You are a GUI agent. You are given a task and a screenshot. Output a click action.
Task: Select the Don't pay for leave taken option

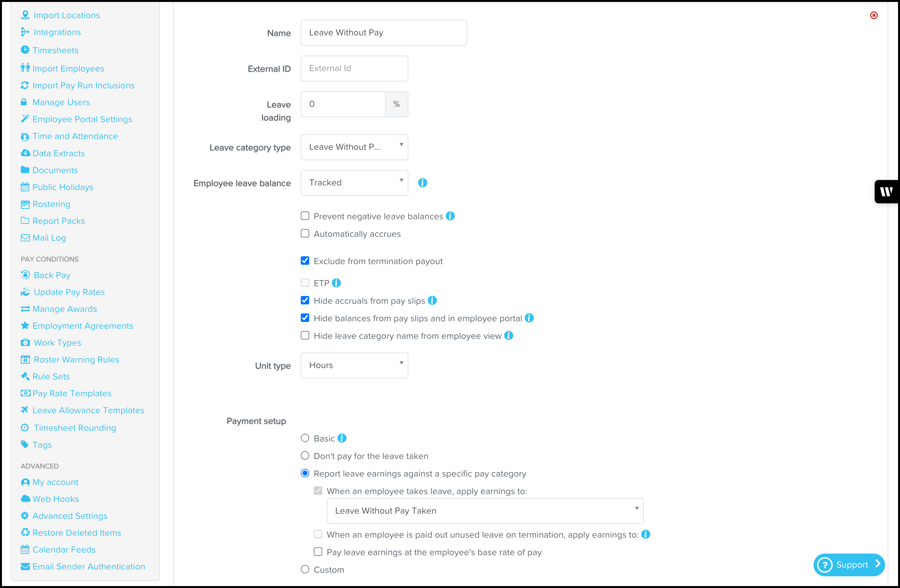(305, 456)
